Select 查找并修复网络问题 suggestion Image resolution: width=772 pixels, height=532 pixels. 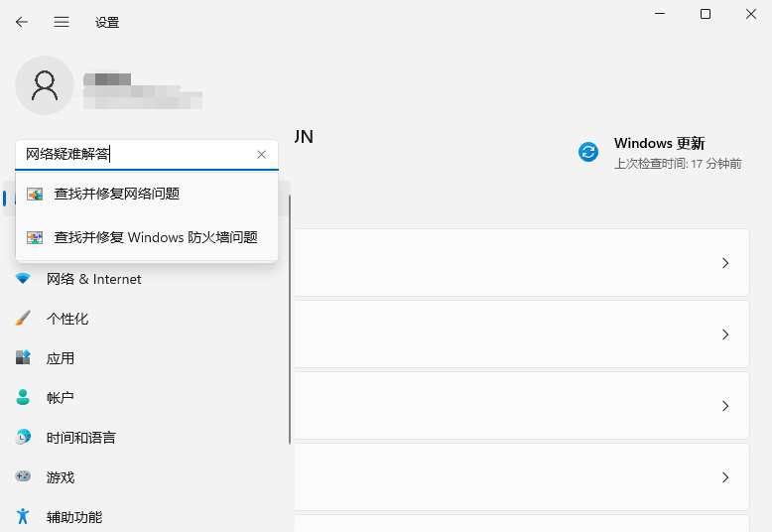coord(117,194)
